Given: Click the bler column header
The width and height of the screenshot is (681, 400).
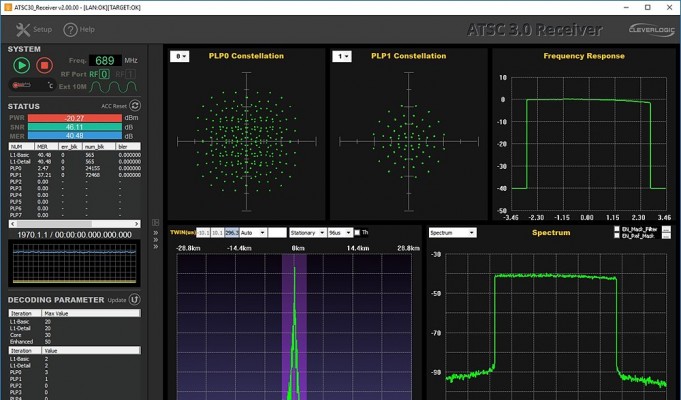Looking at the screenshot, I should click(x=129, y=147).
